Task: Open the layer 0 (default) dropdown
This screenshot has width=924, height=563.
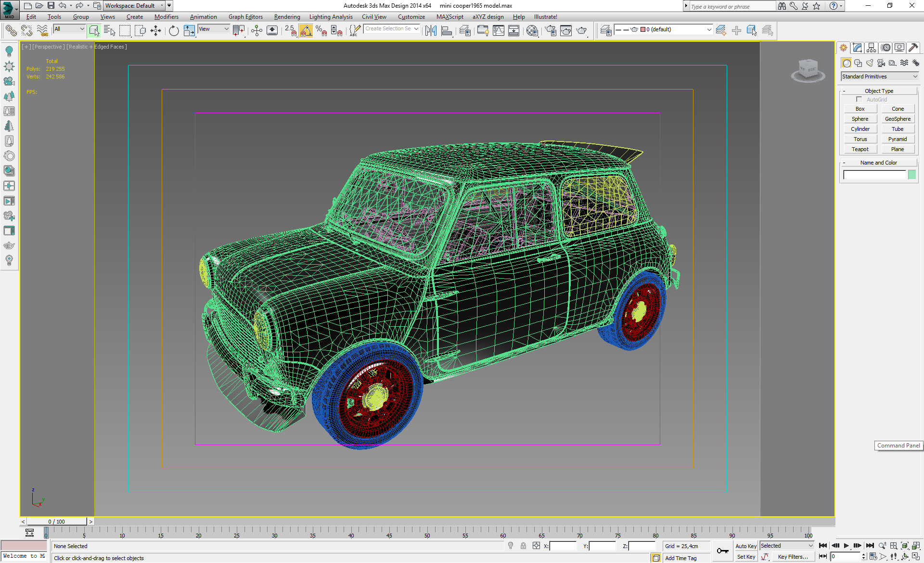Action: (x=675, y=30)
